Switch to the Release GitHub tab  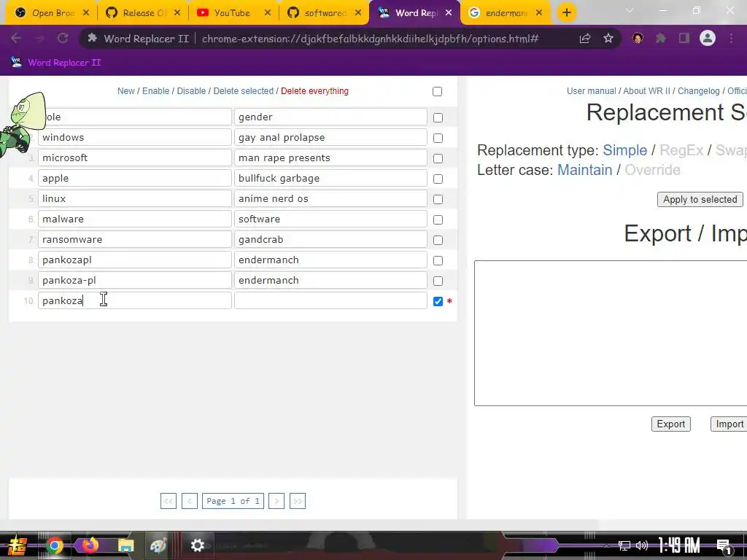tap(142, 13)
